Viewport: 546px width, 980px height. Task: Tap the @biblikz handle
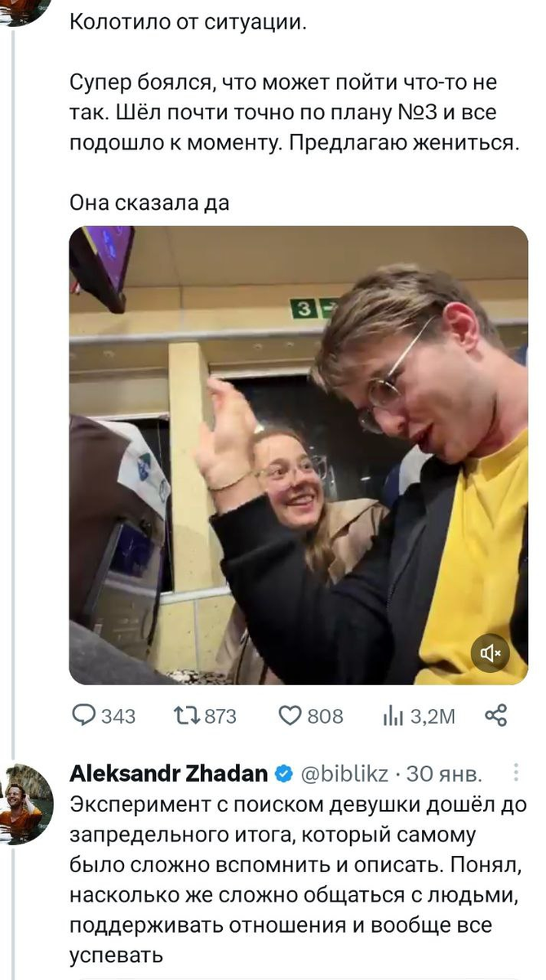pyautogui.click(x=346, y=773)
